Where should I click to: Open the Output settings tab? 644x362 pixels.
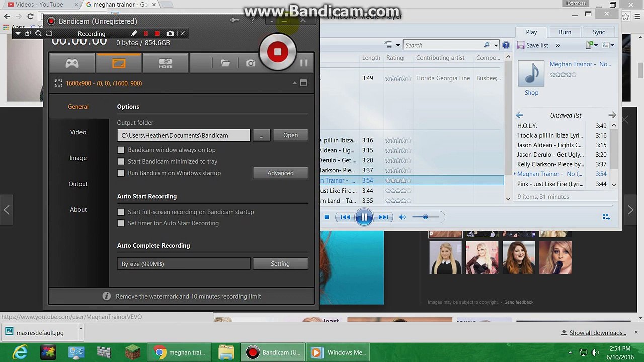coord(78,184)
